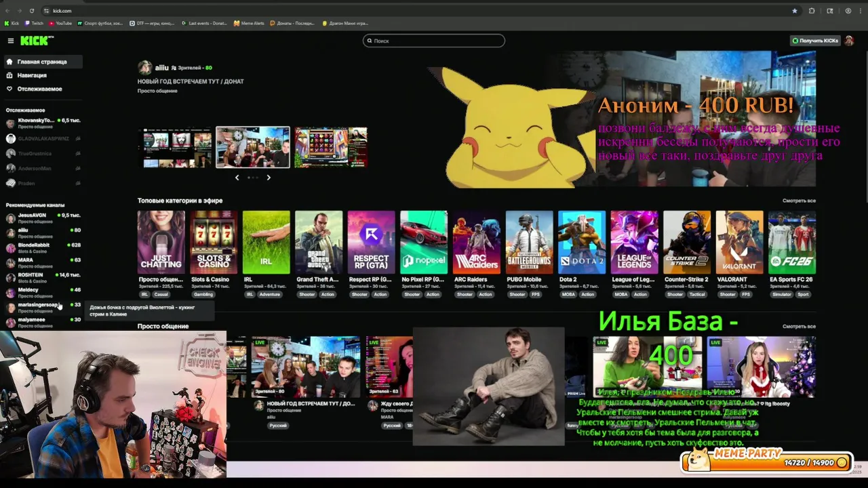Click Получить KICKs button
Screen dimensions: 868x488
(815, 41)
